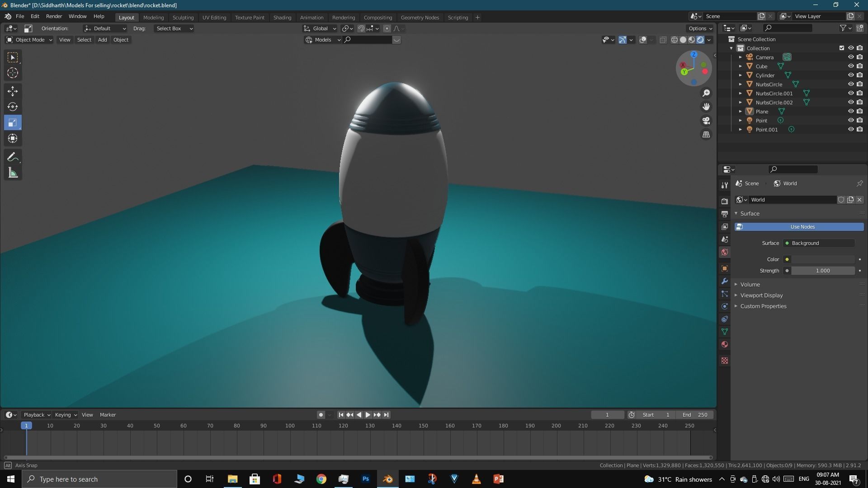Viewport: 868px width, 488px height.
Task: Hide the Cube object in outliner
Action: pos(850,66)
